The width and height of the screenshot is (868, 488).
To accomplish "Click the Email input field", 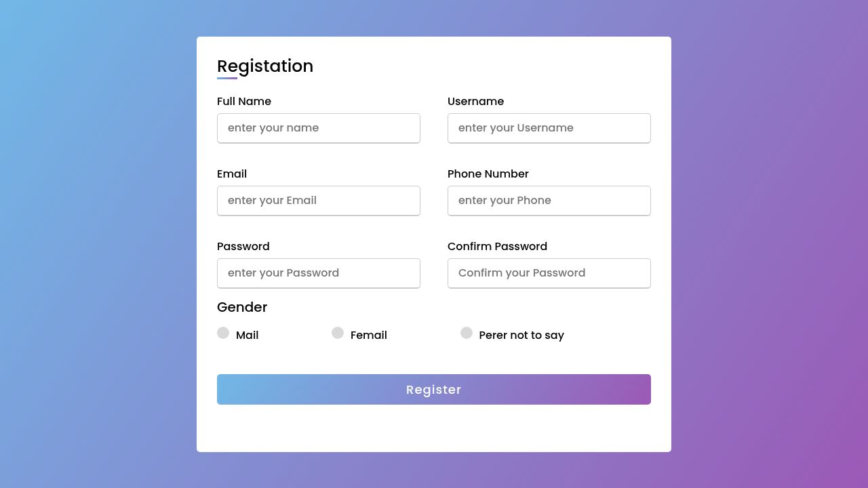I will 318,201.
